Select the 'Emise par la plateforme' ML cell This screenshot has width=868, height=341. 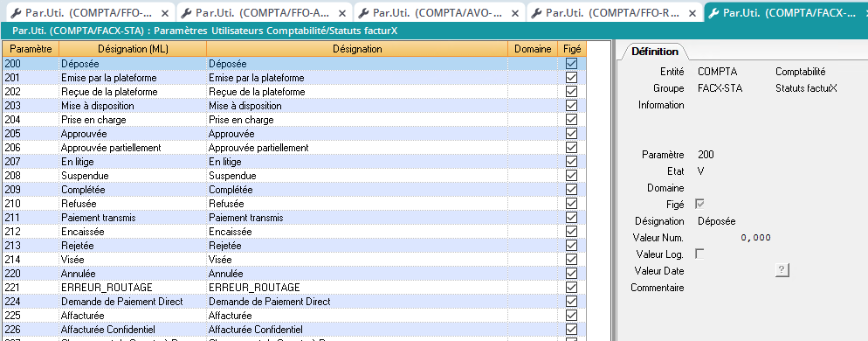point(133,78)
